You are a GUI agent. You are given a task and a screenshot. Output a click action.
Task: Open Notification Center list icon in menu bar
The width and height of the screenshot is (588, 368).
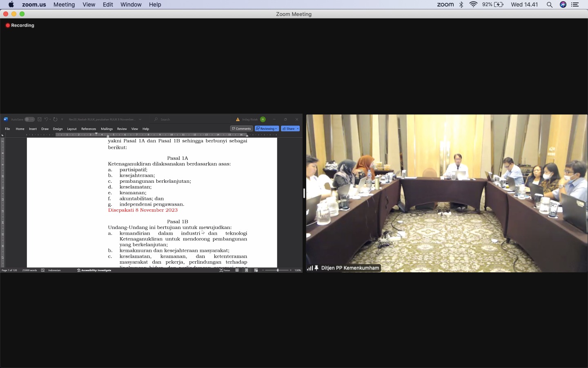pos(575,4)
